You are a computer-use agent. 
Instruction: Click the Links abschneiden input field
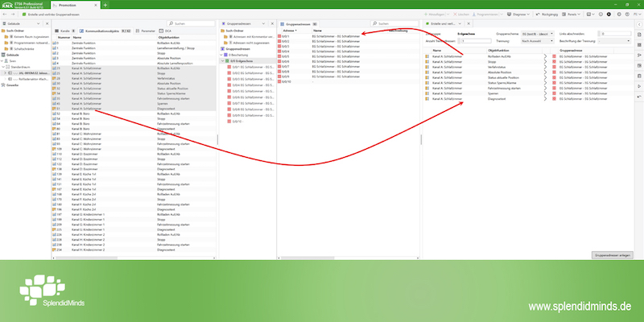[x=614, y=34]
